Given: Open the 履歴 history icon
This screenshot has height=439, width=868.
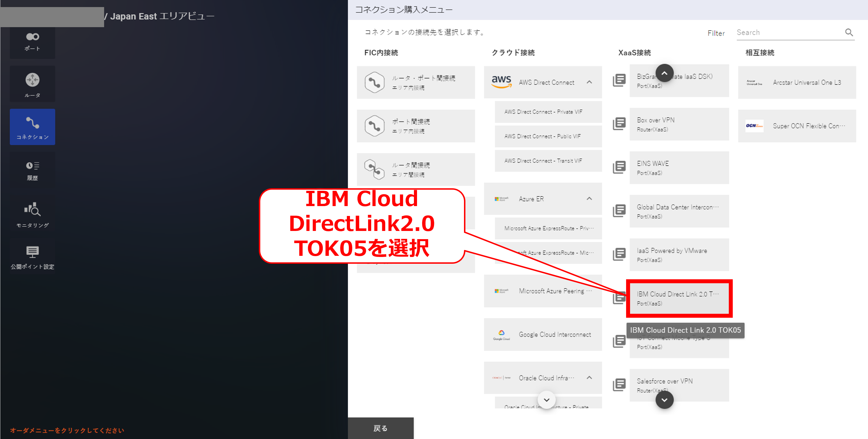Looking at the screenshot, I should pyautogui.click(x=32, y=170).
